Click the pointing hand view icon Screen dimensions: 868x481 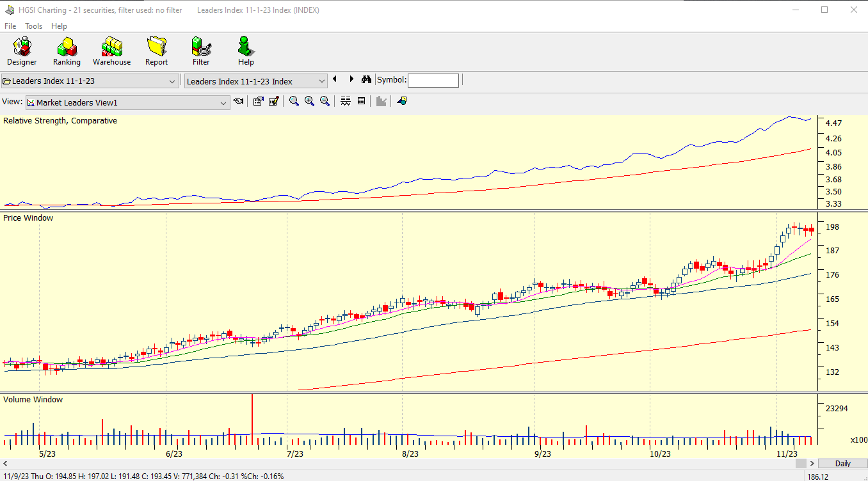(238, 101)
